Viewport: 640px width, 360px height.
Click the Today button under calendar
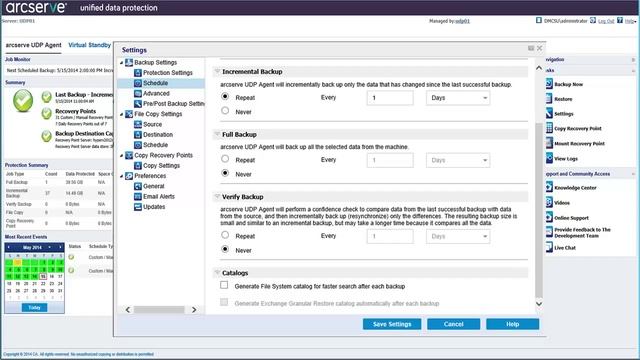34,308
